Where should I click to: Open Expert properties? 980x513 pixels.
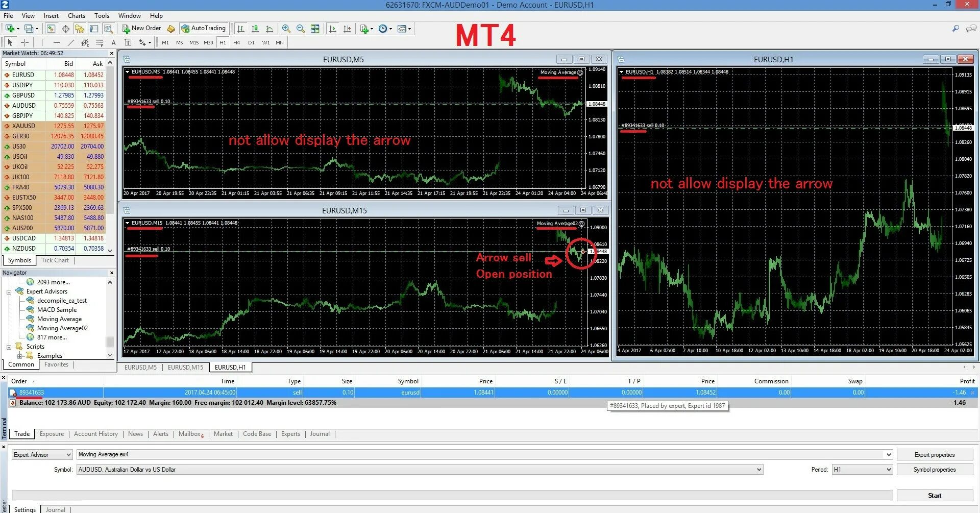[935, 455]
